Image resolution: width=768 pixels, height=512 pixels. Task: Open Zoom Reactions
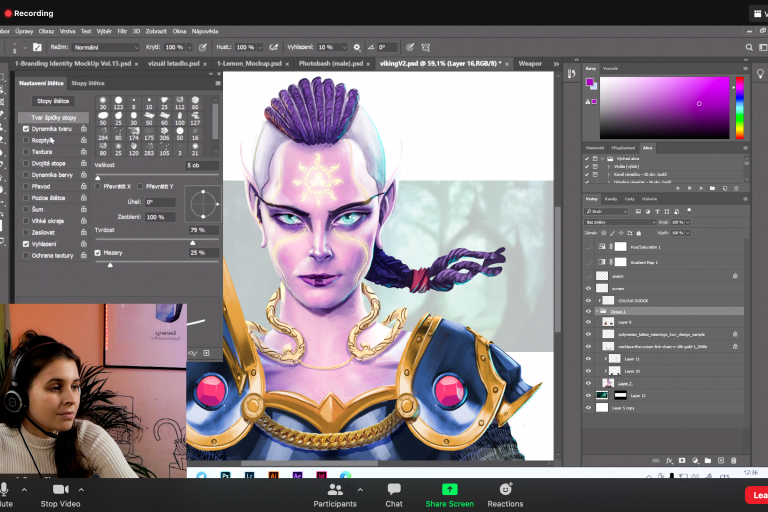point(505,489)
